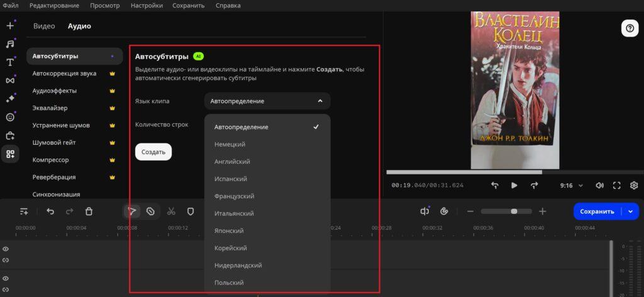Screen dimensions: 644x297
Task: Choose Польский language option
Action: tap(267, 282)
